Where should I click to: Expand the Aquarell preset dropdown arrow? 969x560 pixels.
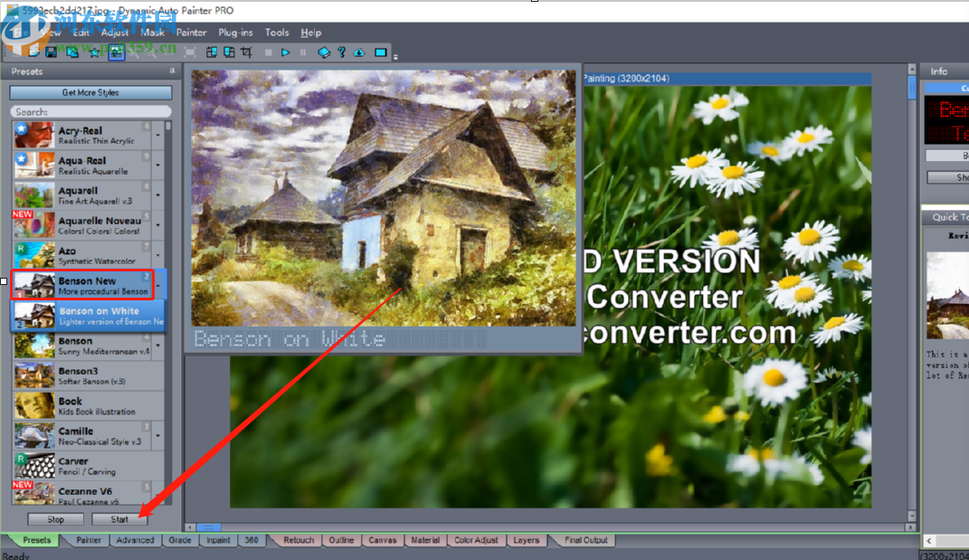(x=158, y=195)
